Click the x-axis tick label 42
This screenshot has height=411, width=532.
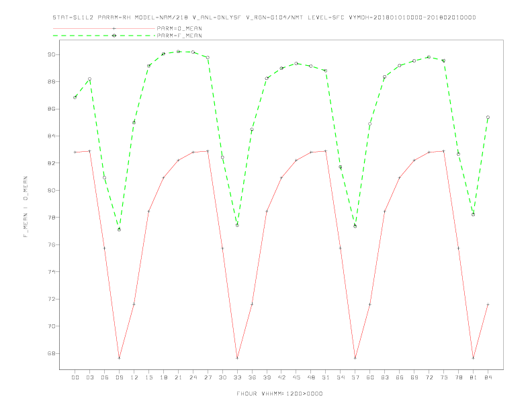(281, 377)
